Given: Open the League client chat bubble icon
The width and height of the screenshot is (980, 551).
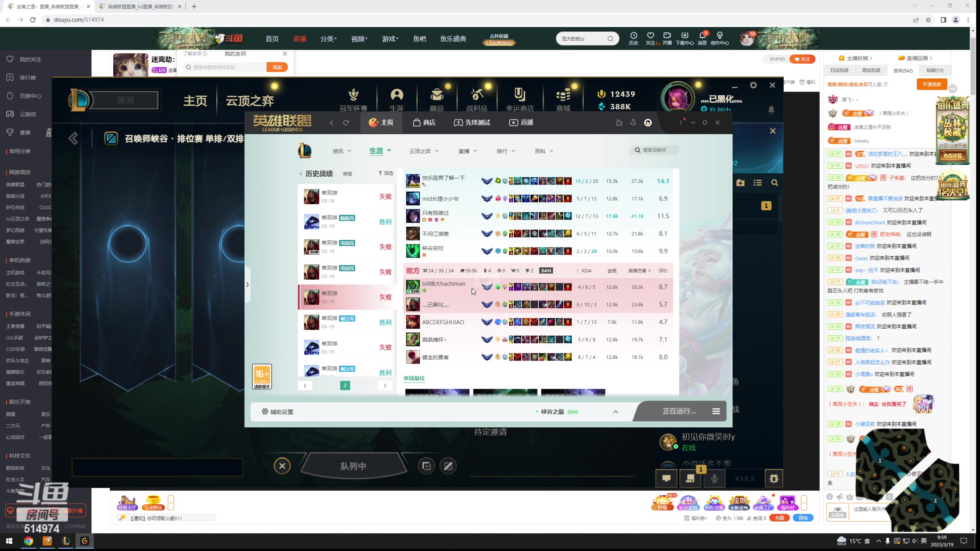Looking at the screenshot, I should [666, 478].
